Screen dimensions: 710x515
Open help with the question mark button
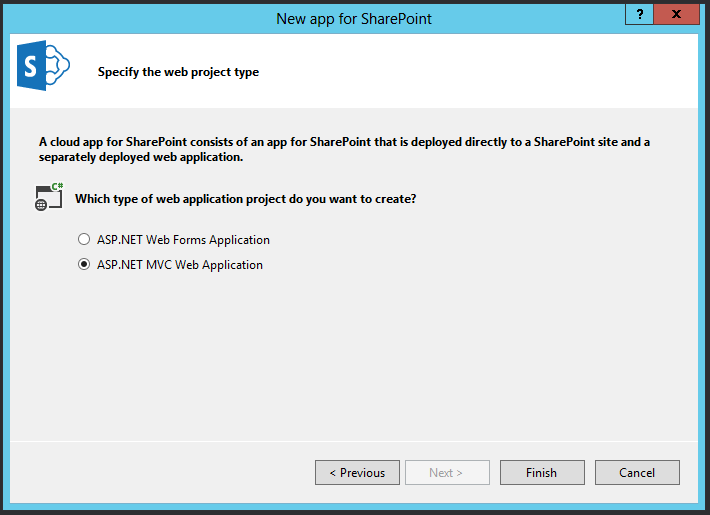(x=639, y=13)
